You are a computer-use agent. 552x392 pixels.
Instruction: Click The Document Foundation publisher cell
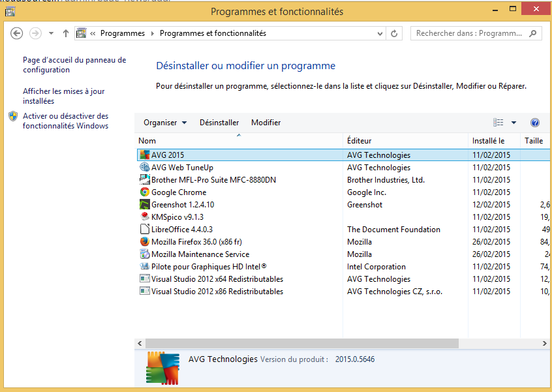tap(393, 230)
